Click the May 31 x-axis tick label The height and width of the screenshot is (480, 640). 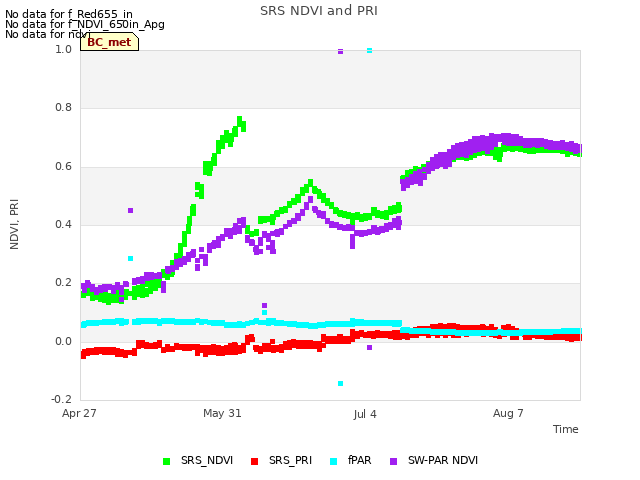coord(222,413)
